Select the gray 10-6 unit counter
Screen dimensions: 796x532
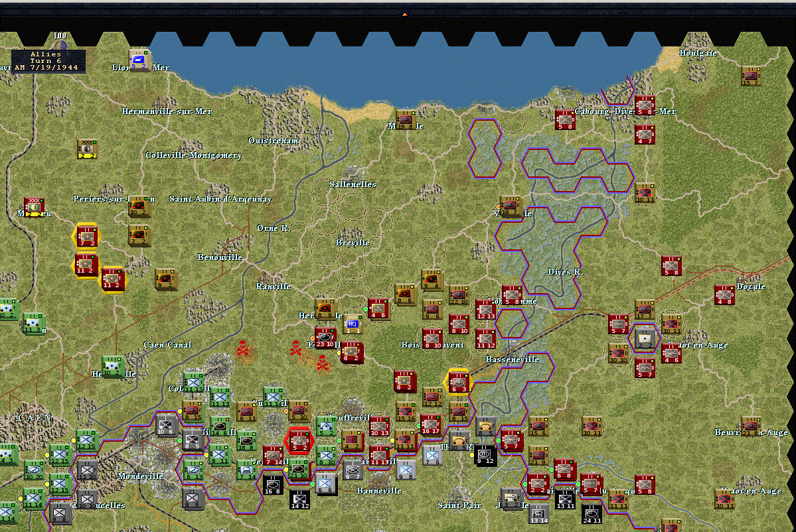coord(167,425)
